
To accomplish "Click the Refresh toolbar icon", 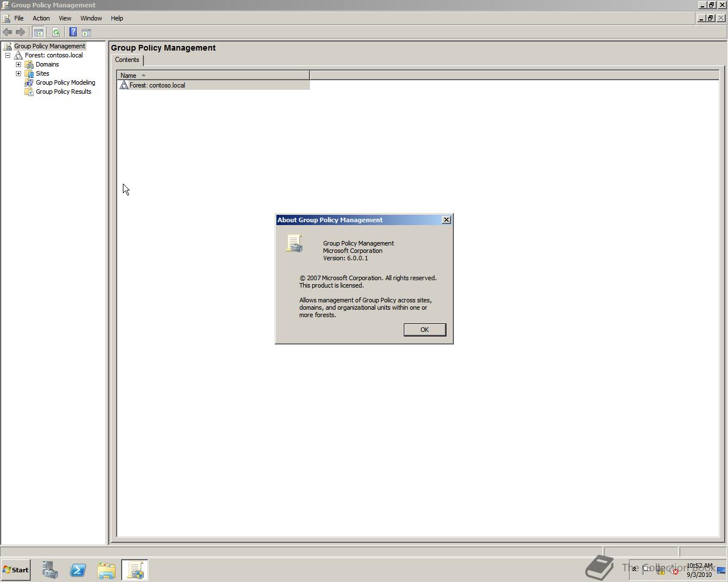I will (x=56, y=32).
